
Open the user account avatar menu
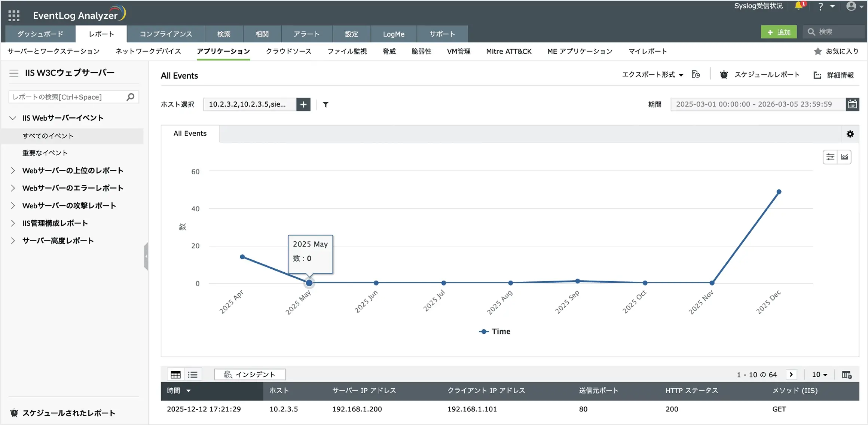[851, 6]
